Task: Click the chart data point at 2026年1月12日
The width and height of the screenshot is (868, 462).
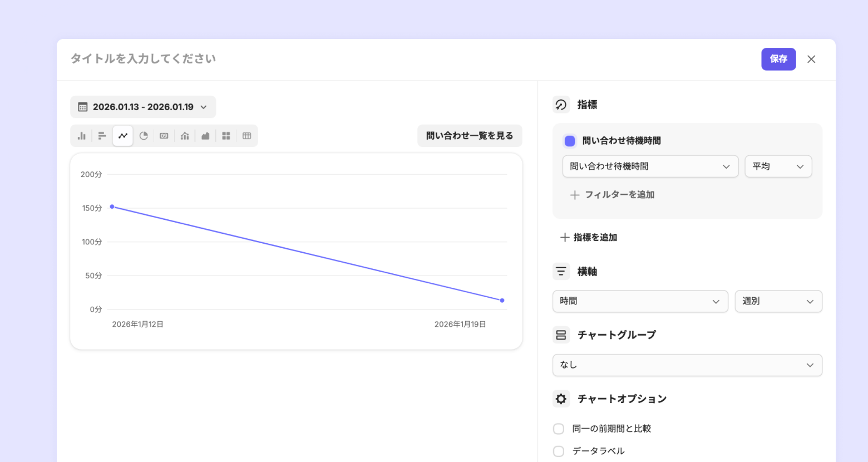Action: pos(112,207)
